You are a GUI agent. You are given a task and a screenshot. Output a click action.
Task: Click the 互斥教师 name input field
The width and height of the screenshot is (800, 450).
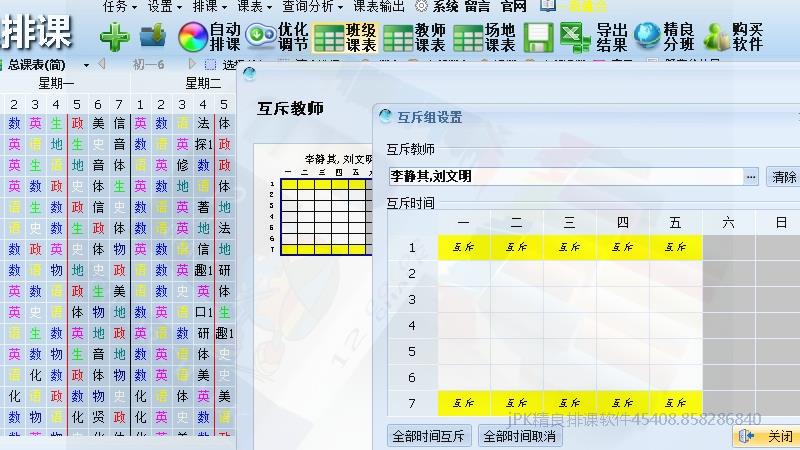[x=565, y=177]
